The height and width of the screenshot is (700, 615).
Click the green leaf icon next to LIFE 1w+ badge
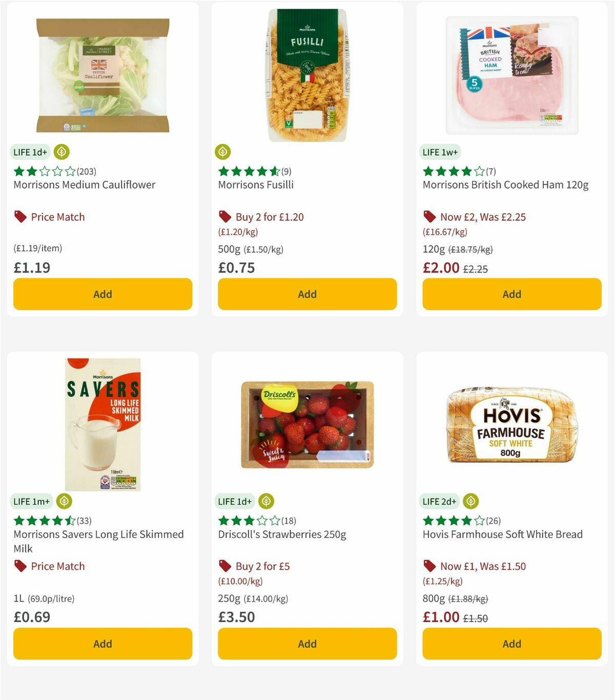pyautogui.click(x=471, y=152)
